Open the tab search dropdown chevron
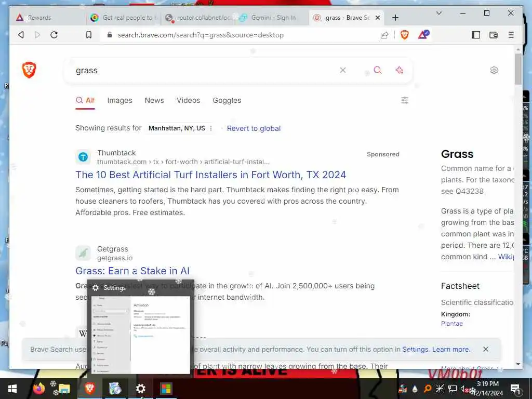The image size is (532, 399). (x=438, y=13)
